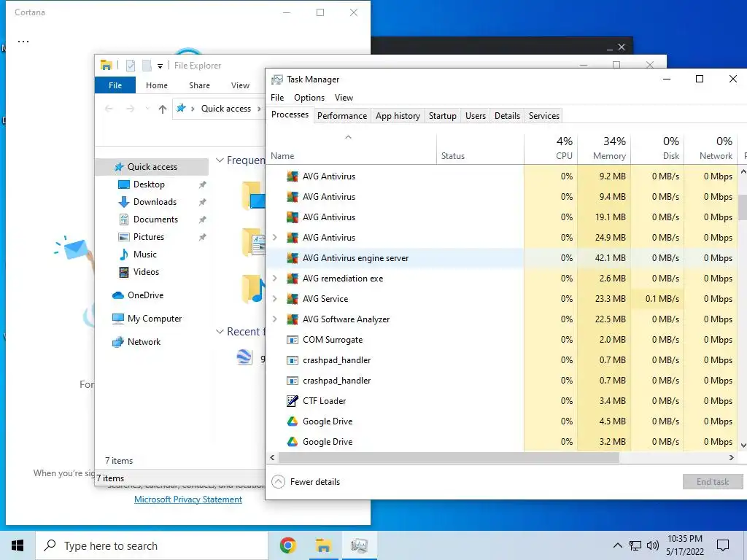Click the My Computer icon in sidebar
Viewport: 747px width, 560px height.
point(117,319)
